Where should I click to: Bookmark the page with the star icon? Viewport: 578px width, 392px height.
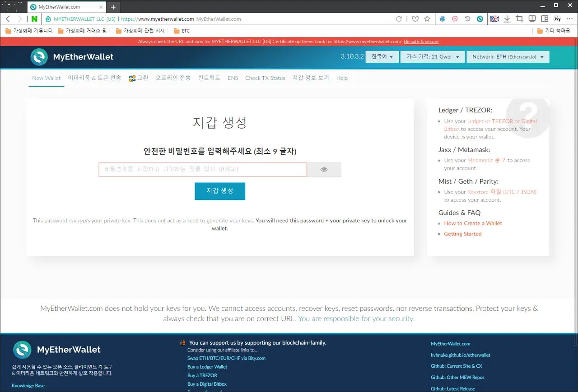pyautogui.click(x=427, y=19)
